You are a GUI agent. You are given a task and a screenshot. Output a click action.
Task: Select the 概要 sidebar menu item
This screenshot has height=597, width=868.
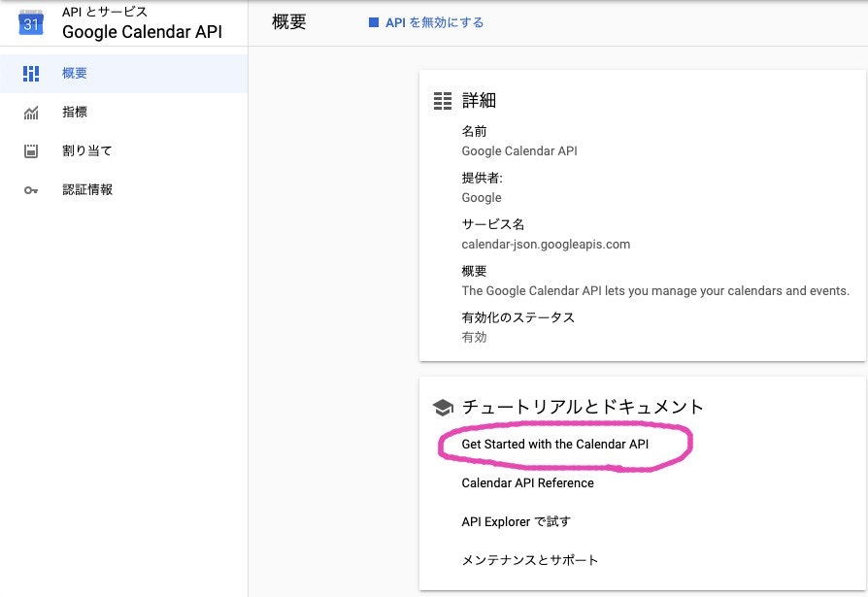tap(124, 74)
